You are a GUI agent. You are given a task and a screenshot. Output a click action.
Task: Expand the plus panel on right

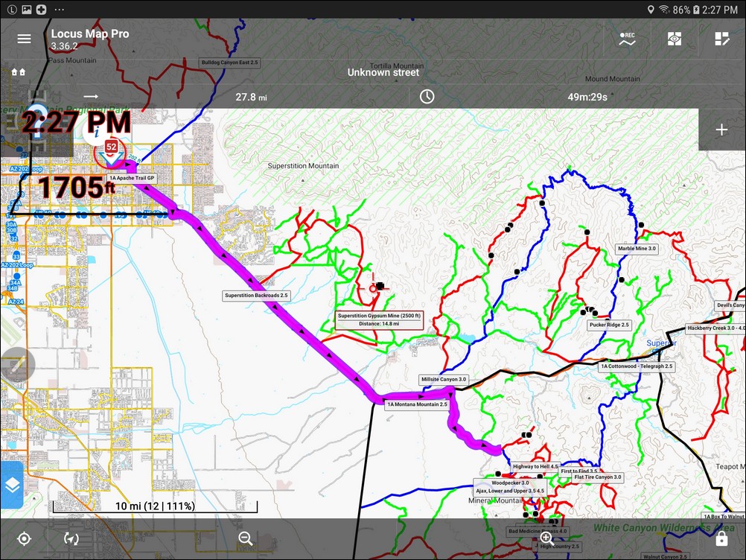point(721,130)
